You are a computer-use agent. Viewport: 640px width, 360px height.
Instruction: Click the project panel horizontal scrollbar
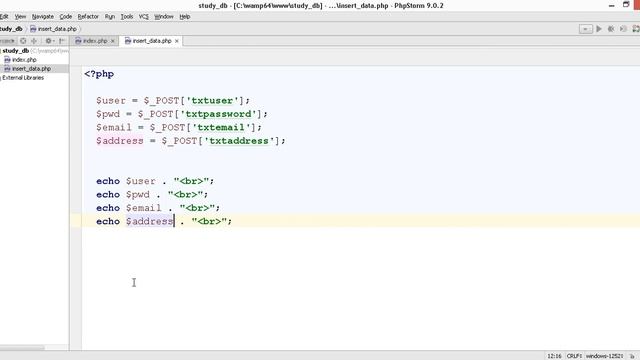coord(22,348)
